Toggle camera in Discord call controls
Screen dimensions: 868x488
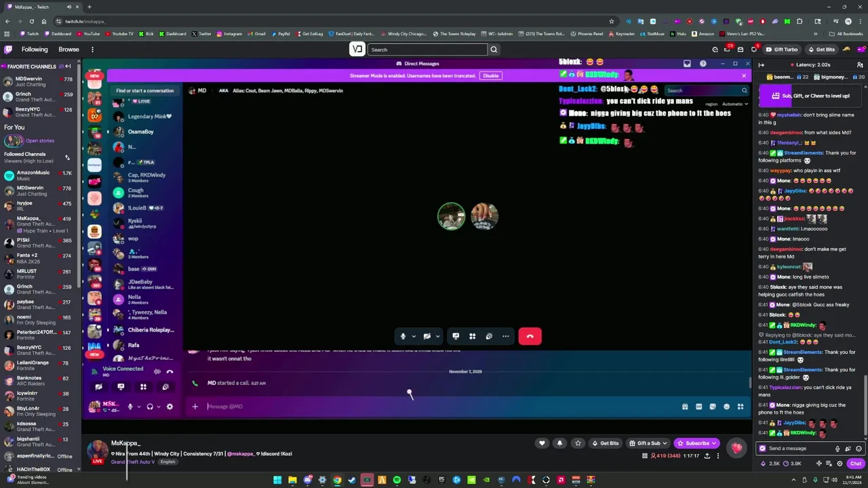click(427, 336)
